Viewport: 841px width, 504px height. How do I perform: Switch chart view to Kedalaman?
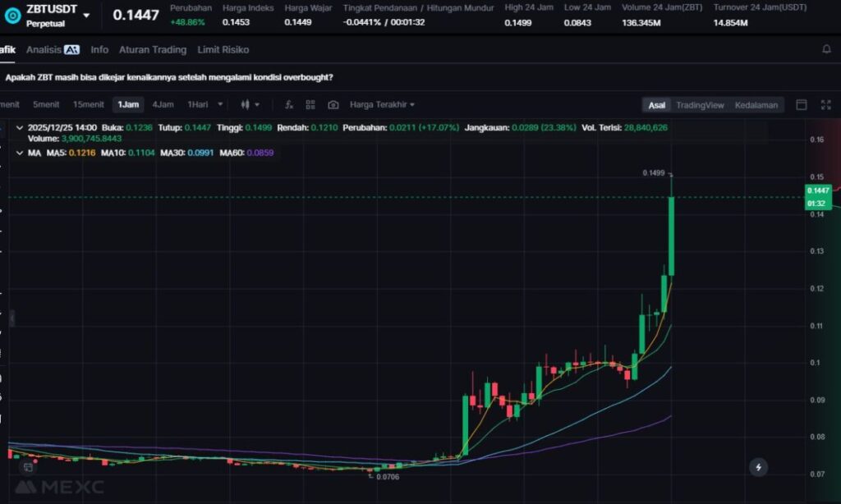coord(756,105)
